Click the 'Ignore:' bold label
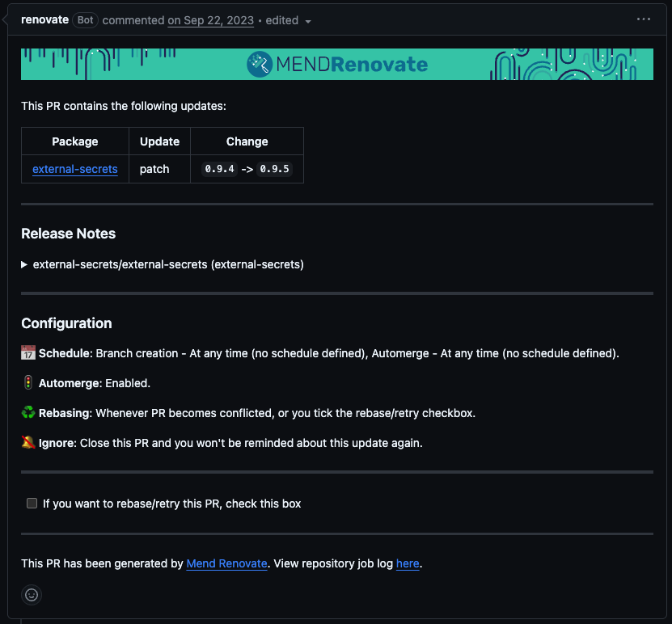The height and width of the screenshot is (624, 672). click(57, 443)
